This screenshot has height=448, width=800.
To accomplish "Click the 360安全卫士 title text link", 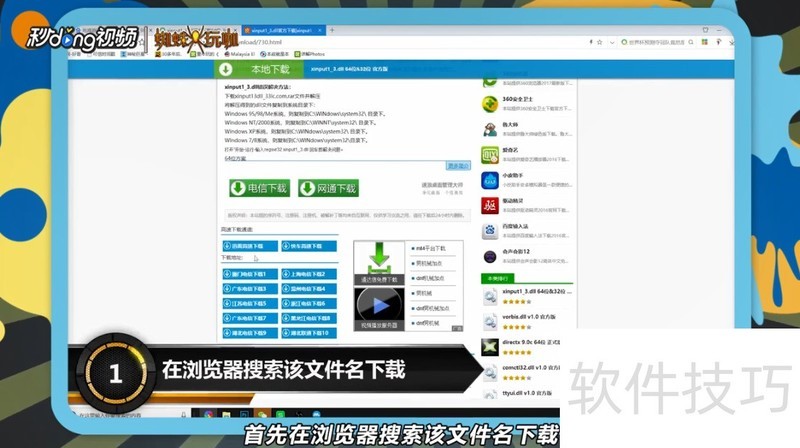I will [x=517, y=99].
